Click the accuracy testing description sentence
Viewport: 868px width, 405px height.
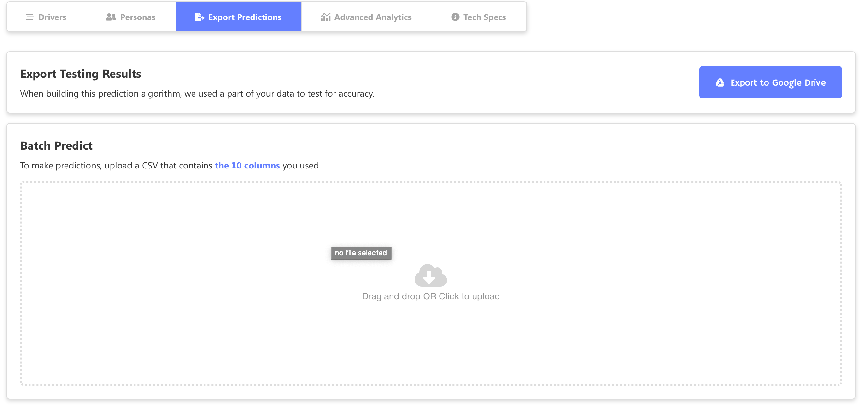tap(197, 93)
